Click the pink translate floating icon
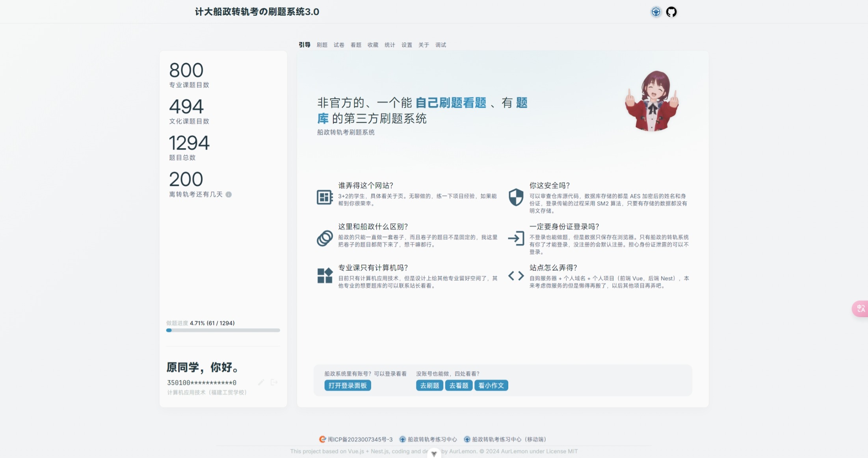This screenshot has height=458, width=868. 861,308
